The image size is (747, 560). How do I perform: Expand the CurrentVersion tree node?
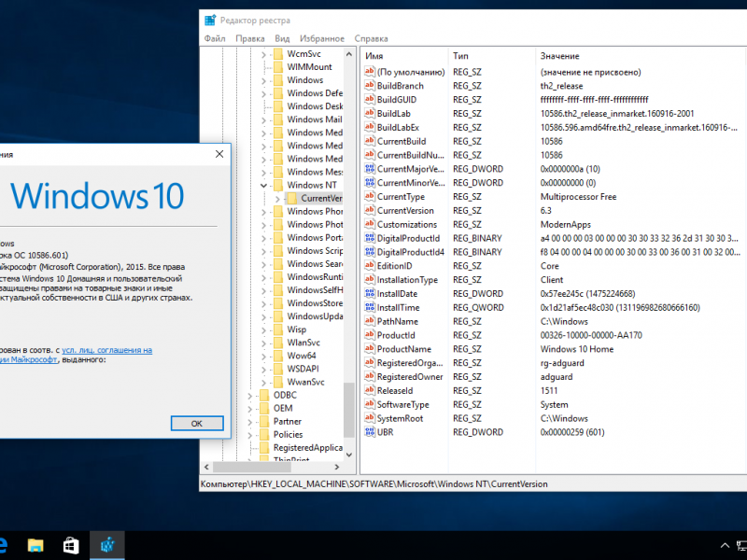pos(277,199)
